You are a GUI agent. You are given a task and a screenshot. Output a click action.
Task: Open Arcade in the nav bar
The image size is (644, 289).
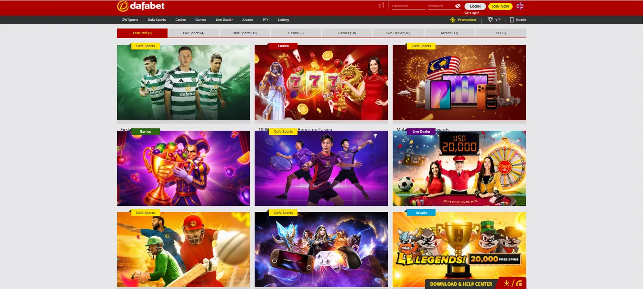(x=248, y=19)
